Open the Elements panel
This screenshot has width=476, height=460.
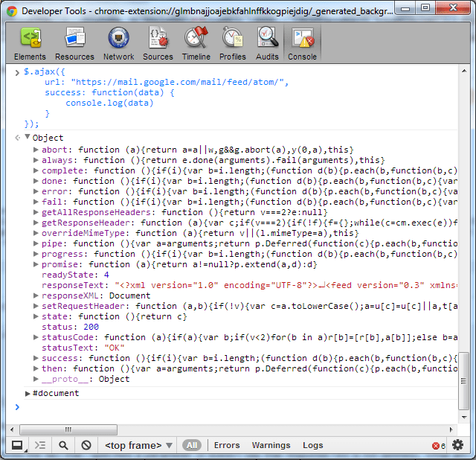[x=30, y=43]
